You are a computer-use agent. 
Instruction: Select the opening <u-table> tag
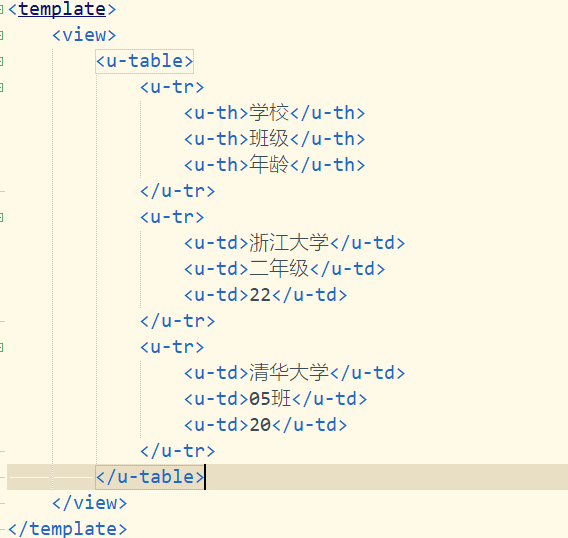point(145,61)
